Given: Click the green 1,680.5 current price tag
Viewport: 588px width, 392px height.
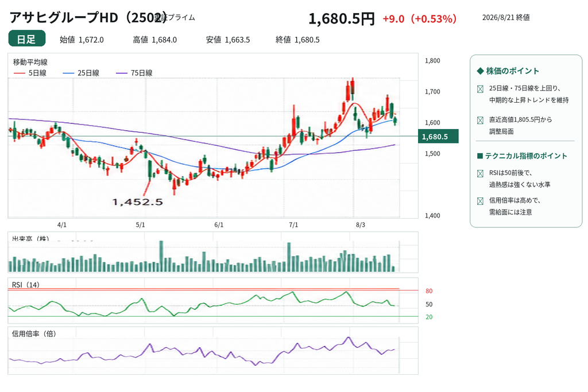Looking at the screenshot, I should click(438, 137).
